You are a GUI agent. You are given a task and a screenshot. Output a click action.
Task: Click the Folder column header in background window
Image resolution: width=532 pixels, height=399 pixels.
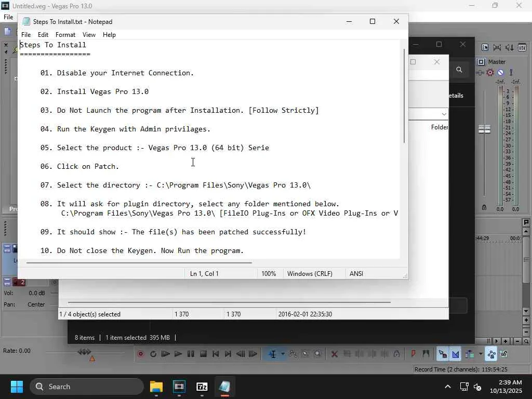click(440, 127)
